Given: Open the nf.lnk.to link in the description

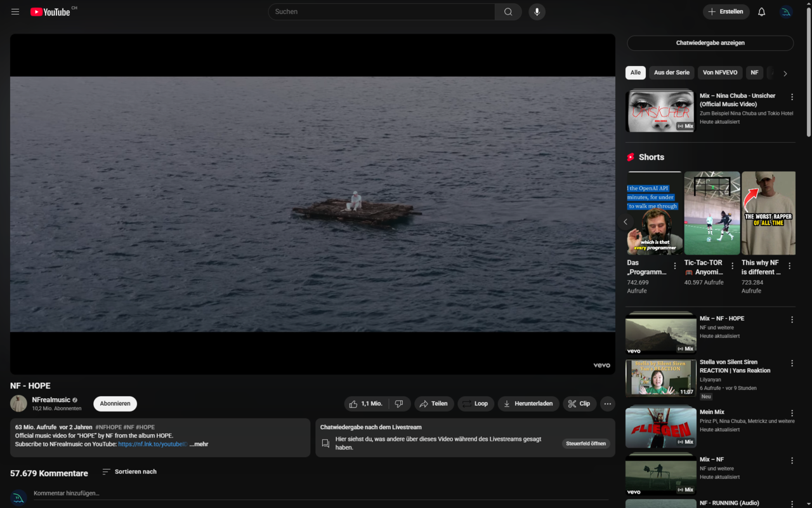Looking at the screenshot, I should tap(152, 444).
